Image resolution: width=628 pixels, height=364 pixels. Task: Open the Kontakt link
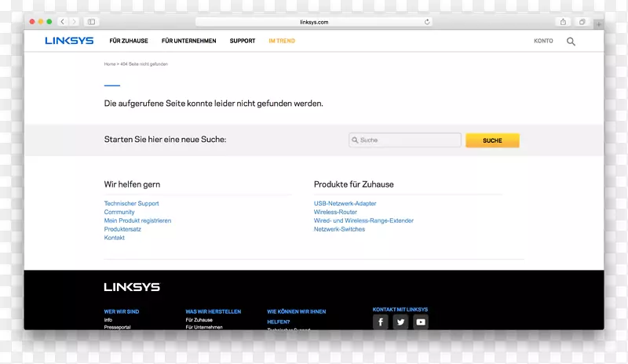114,238
